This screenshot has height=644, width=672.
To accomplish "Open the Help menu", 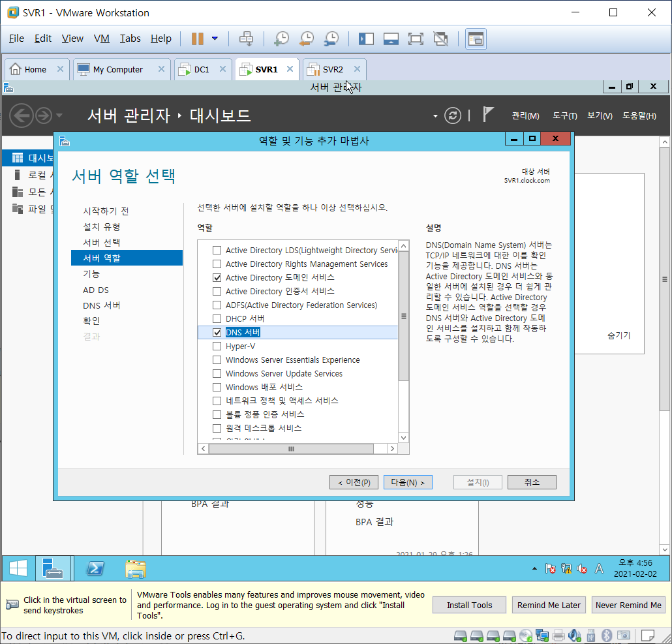I will coord(160,38).
